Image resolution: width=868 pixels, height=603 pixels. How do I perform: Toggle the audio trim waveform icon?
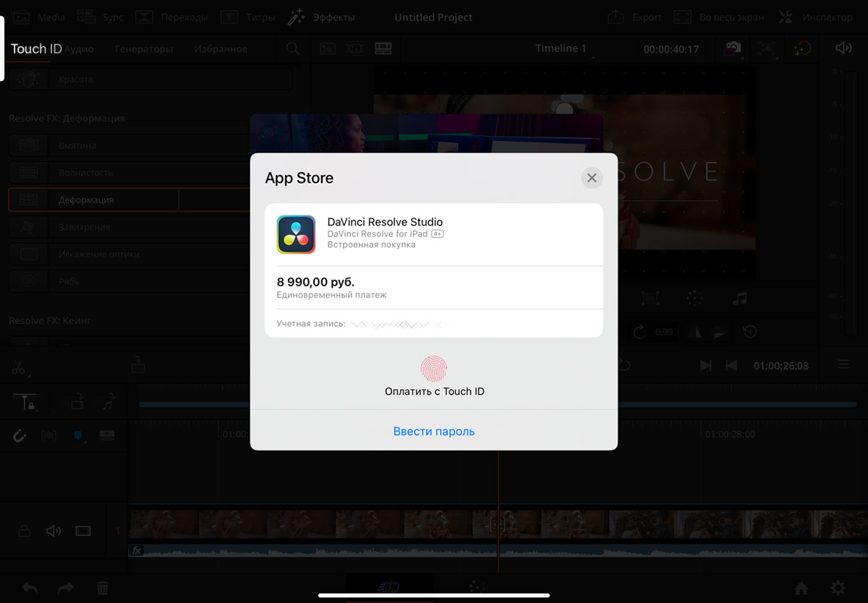(x=49, y=436)
